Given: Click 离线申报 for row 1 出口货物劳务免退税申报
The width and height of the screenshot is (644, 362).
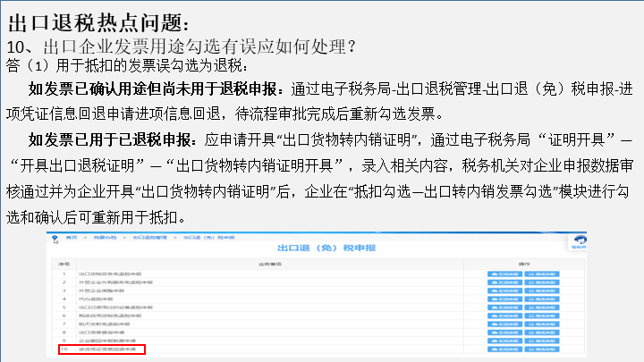Looking at the screenshot, I should (x=542, y=274).
